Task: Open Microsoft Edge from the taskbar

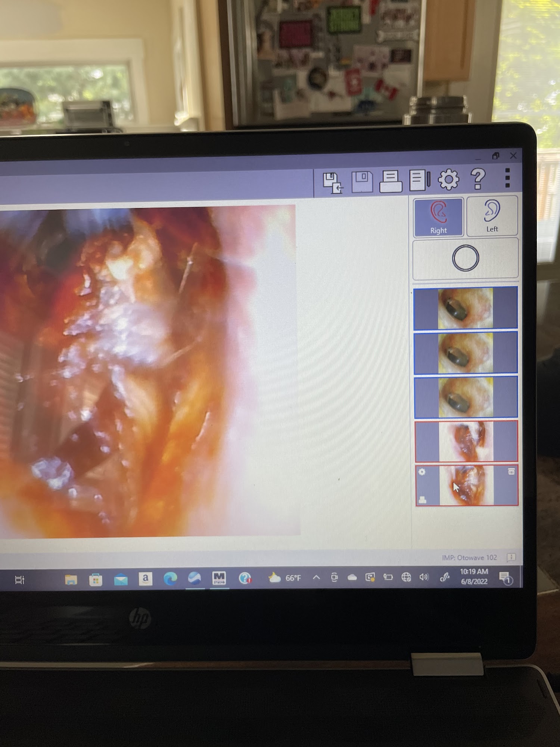Action: coord(170,579)
